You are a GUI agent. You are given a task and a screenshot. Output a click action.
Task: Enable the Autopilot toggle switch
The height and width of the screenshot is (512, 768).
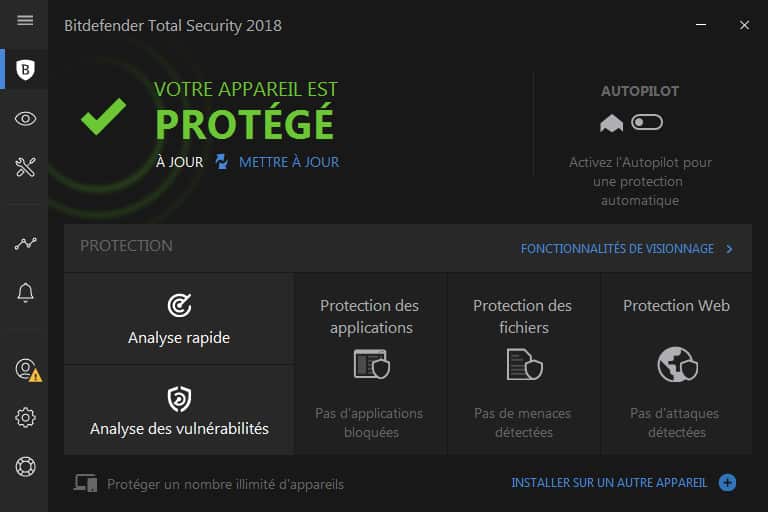pos(646,122)
